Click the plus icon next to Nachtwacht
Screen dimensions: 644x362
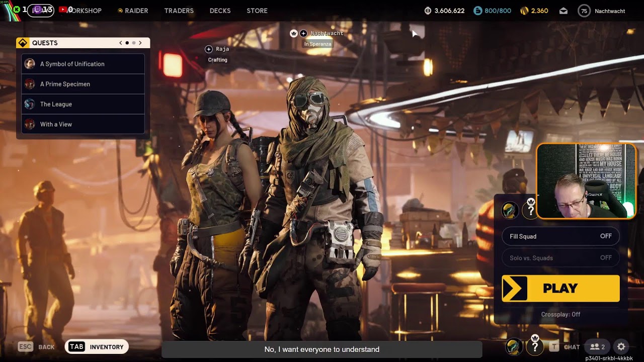tap(303, 33)
